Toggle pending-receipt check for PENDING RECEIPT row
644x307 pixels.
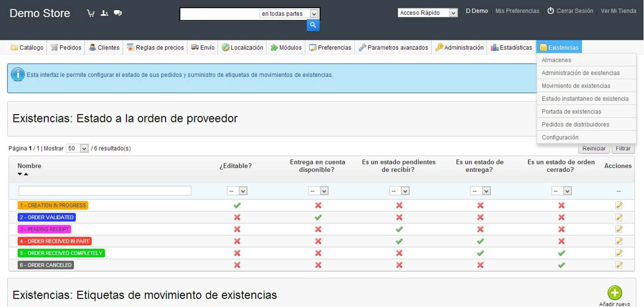click(399, 229)
